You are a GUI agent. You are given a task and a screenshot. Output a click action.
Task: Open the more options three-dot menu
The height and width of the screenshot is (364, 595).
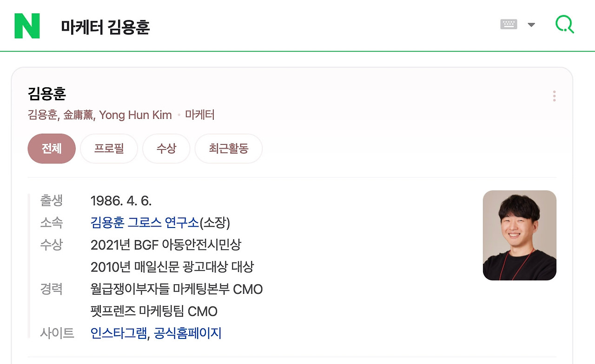coord(554,96)
